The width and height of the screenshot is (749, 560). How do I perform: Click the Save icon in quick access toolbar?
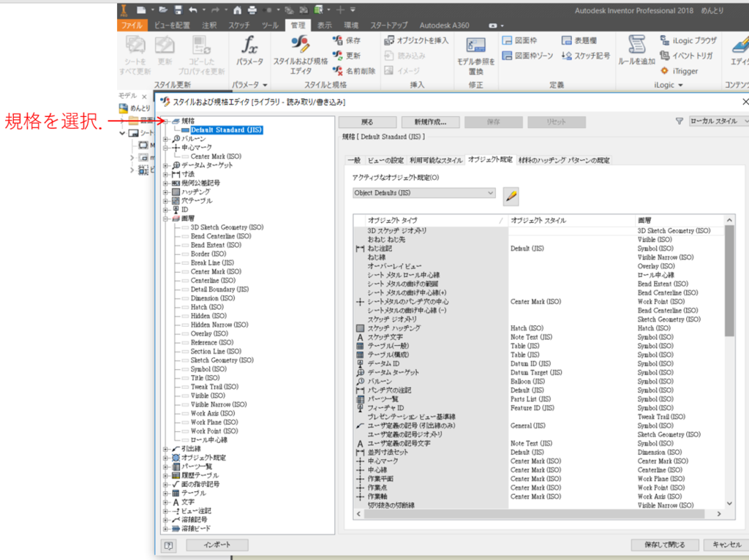178,10
